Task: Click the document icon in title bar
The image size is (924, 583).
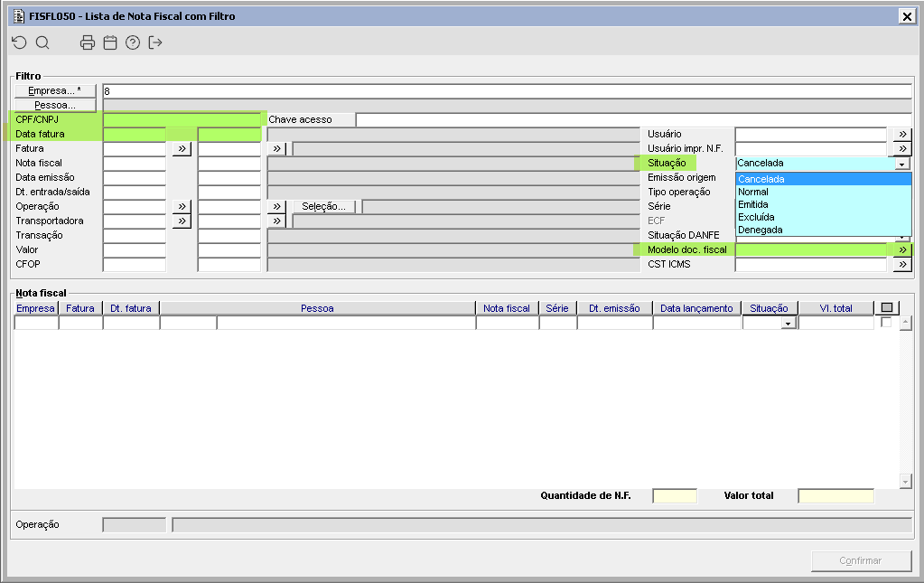Action: tap(19, 16)
